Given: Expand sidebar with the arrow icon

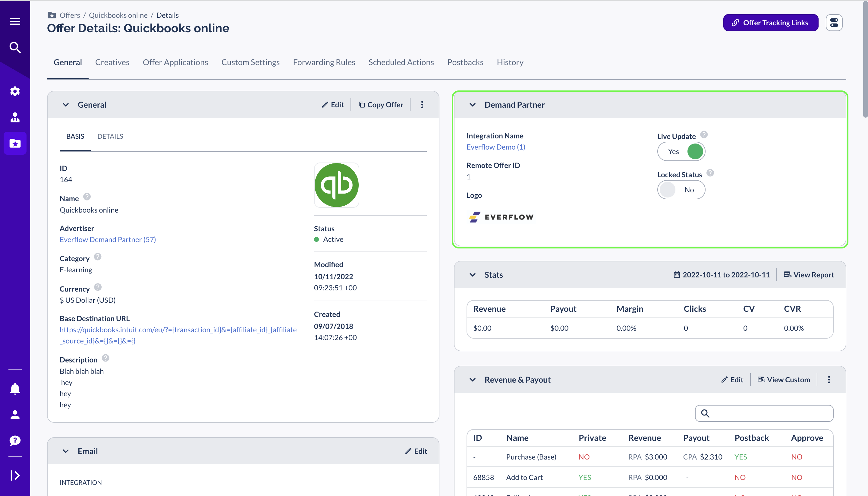Looking at the screenshot, I should pyautogui.click(x=15, y=475).
